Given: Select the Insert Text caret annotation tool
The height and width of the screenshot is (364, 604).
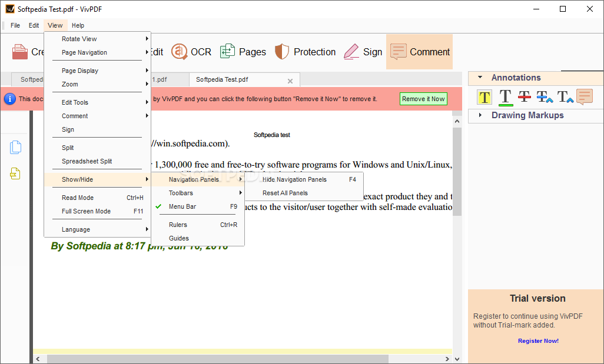Looking at the screenshot, I should click(565, 97).
